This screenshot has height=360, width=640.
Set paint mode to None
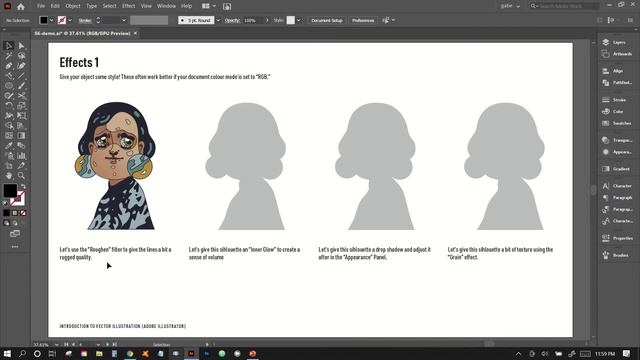[23, 213]
